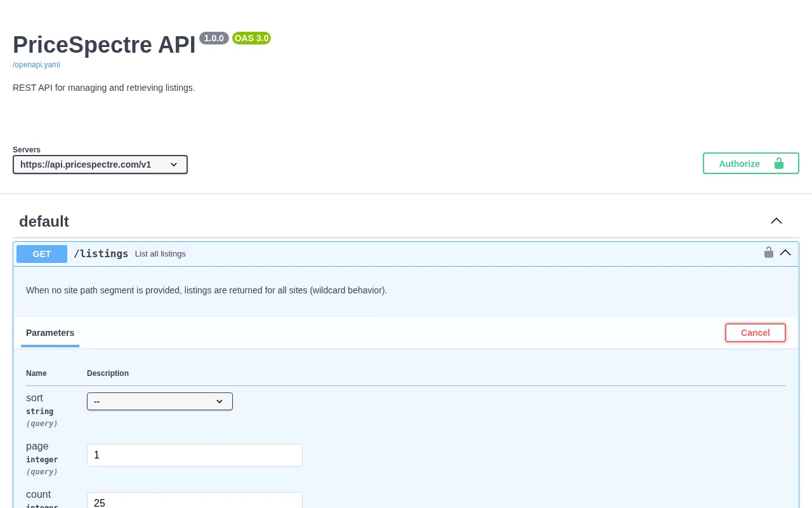Cancel the try-it-out mode

point(756,333)
